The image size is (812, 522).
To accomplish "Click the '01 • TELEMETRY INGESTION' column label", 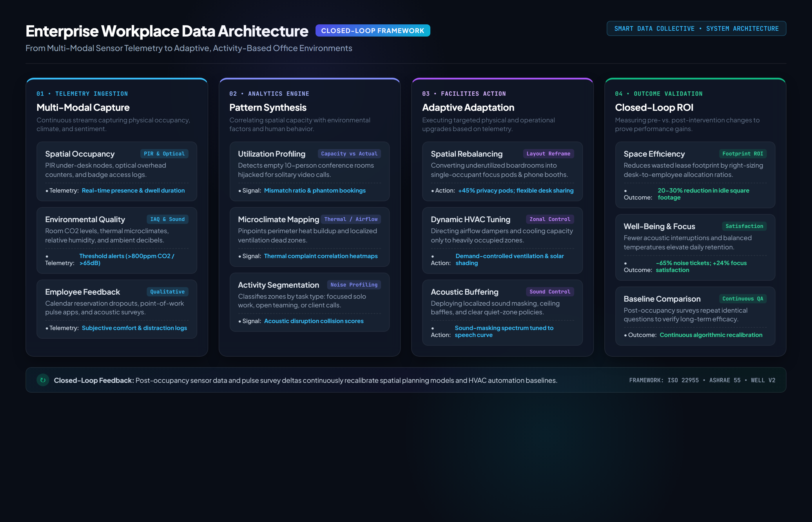I will [x=82, y=94].
